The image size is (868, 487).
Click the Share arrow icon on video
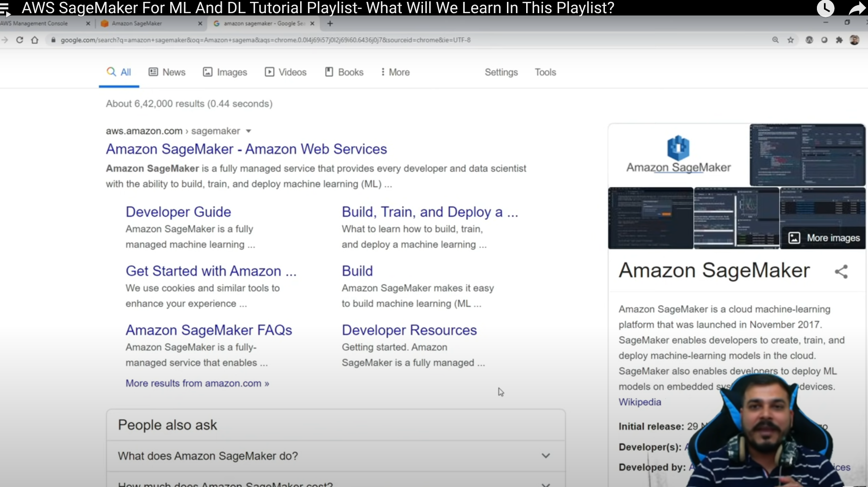[x=857, y=8]
